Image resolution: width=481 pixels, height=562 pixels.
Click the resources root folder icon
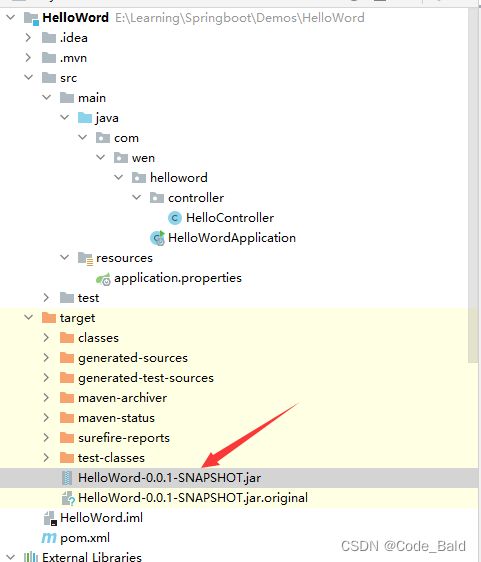[85, 258]
